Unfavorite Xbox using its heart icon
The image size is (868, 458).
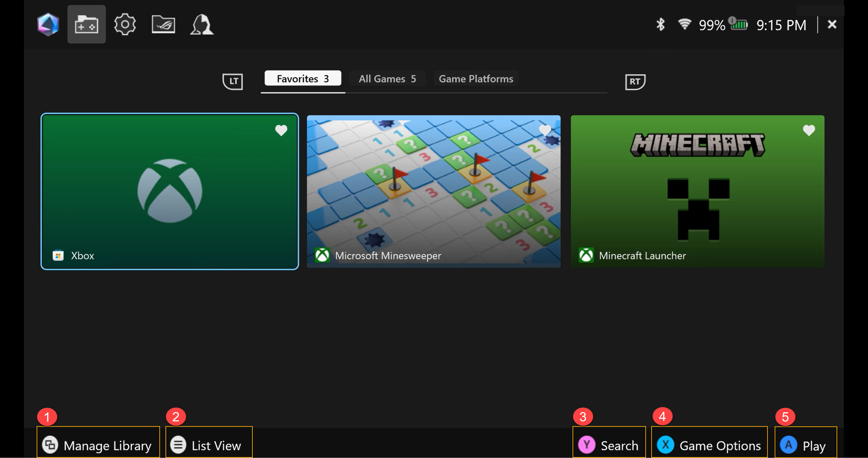[x=281, y=130]
